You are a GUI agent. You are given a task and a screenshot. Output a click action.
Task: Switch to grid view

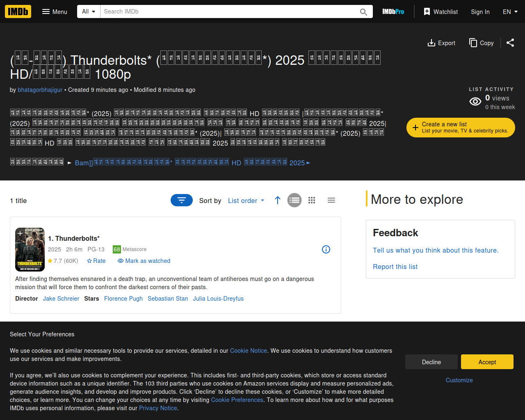point(312,200)
